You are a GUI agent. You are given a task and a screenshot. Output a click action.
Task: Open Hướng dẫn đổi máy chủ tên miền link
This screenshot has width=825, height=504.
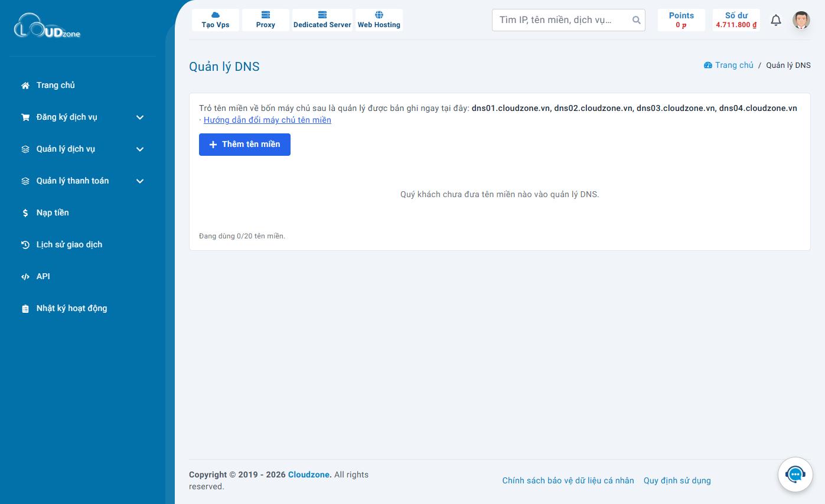(x=268, y=120)
